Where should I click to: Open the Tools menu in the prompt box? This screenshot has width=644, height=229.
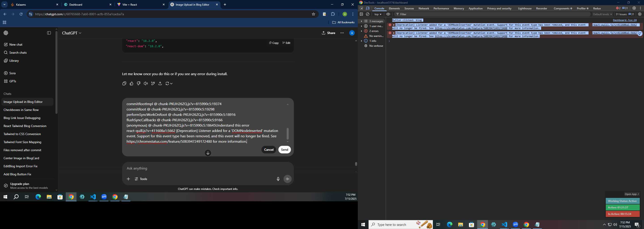point(141,179)
